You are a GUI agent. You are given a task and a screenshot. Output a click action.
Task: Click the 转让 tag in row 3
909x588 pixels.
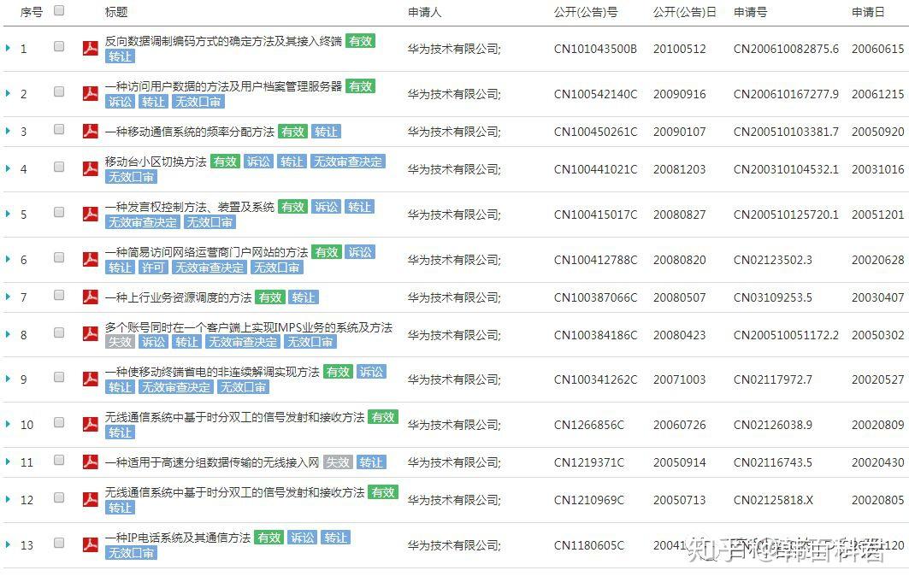[x=326, y=132]
